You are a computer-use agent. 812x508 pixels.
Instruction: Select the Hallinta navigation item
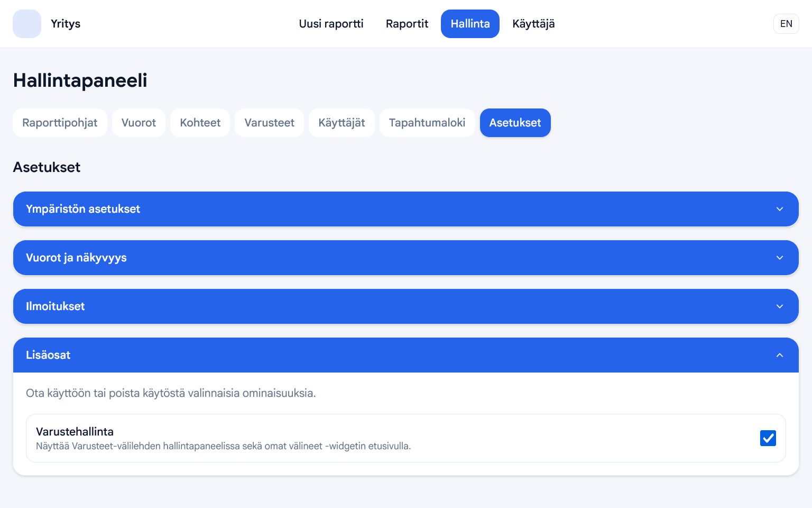(x=470, y=24)
